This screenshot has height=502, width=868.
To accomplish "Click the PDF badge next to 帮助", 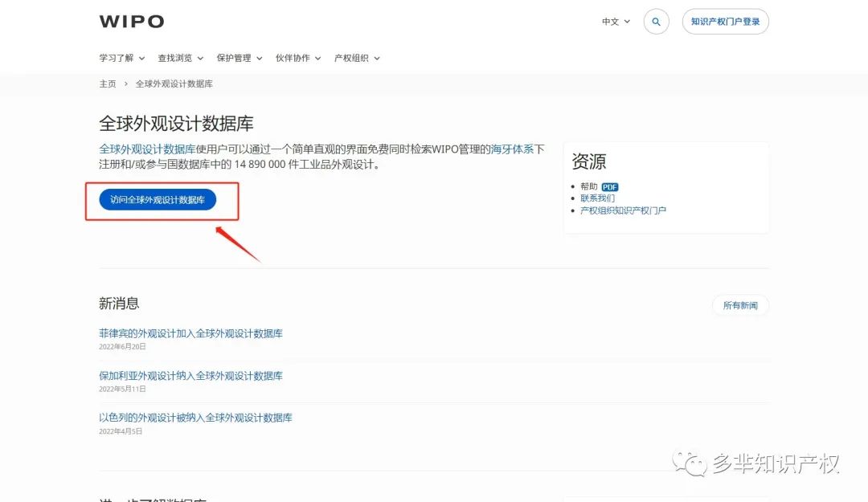I will [609, 187].
